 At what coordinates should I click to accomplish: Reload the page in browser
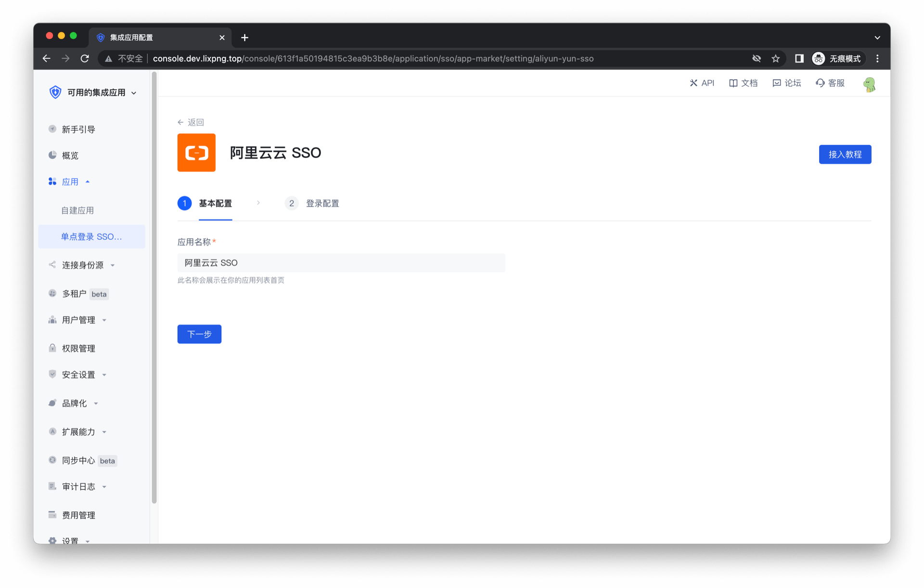[x=85, y=58]
